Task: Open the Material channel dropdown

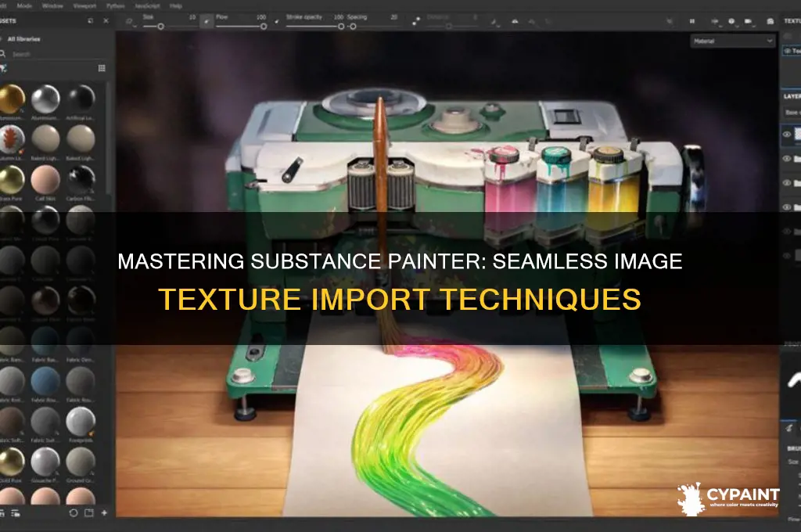Action: click(x=732, y=41)
